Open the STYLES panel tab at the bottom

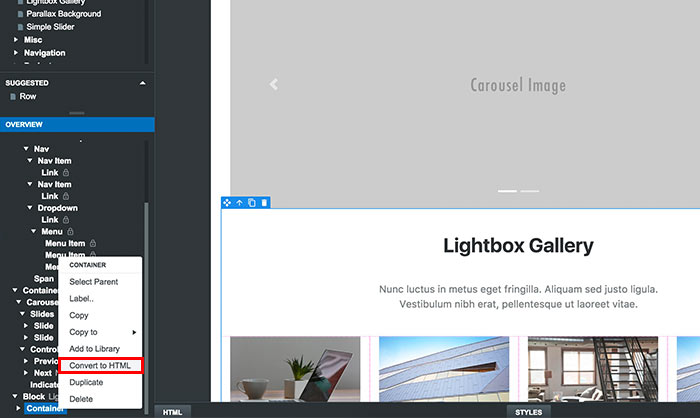click(x=529, y=412)
